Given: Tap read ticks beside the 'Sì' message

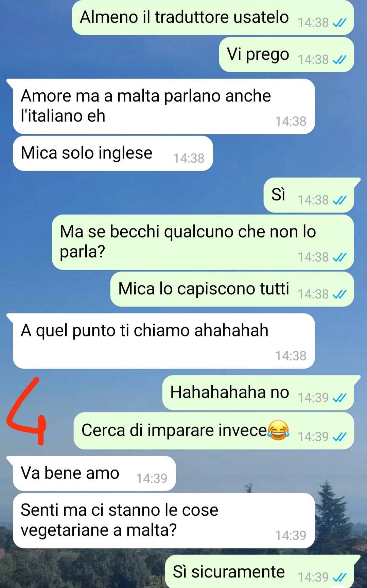Looking at the screenshot, I should click(x=339, y=200).
